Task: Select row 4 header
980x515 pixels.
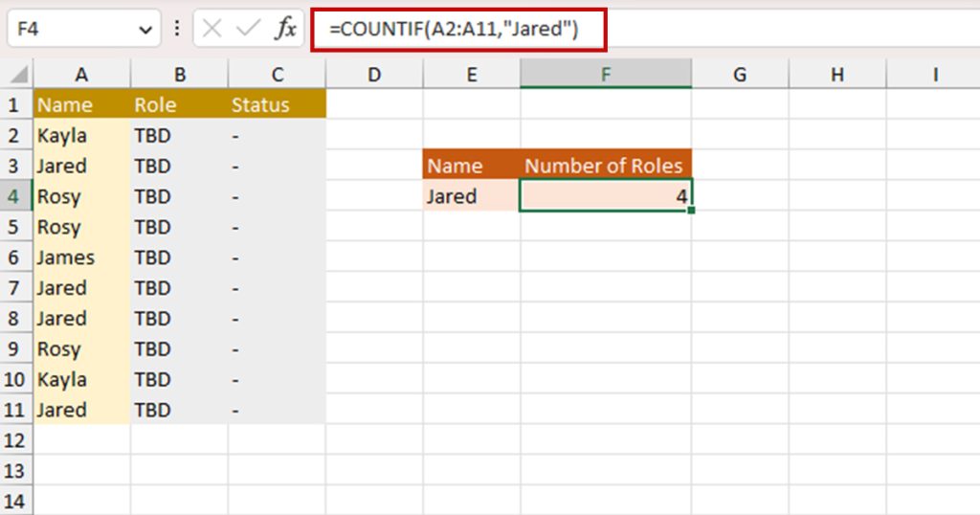Action: [15, 196]
